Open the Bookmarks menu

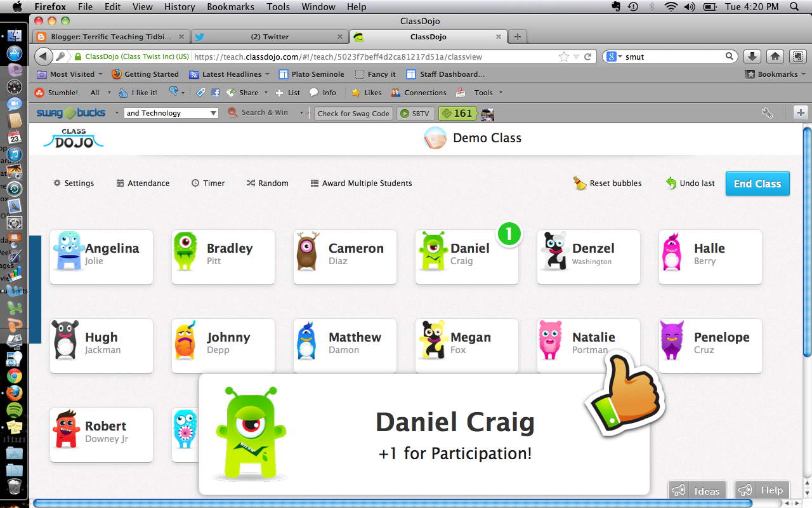[230, 7]
